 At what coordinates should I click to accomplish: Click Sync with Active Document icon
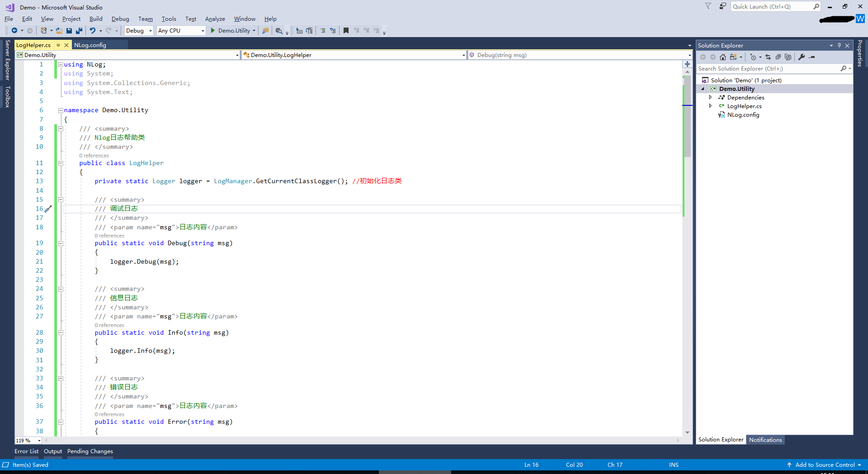pyautogui.click(x=768, y=57)
